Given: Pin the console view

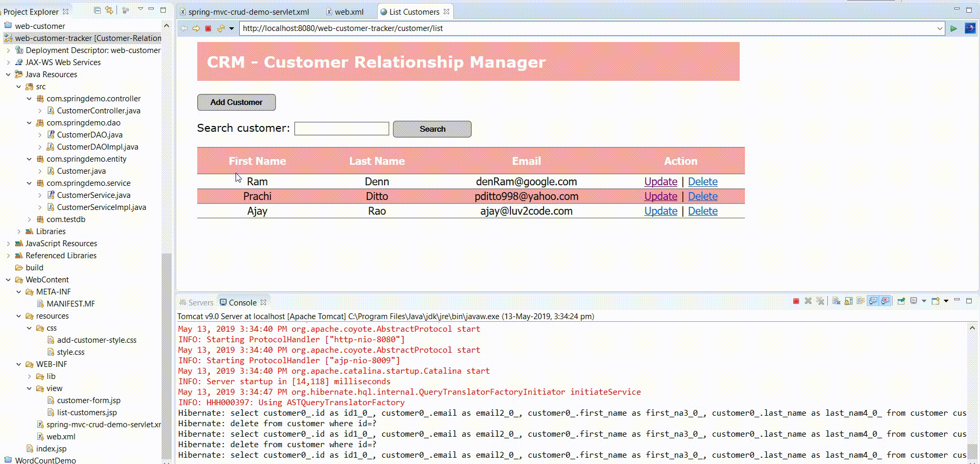Looking at the screenshot, I should (901, 301).
